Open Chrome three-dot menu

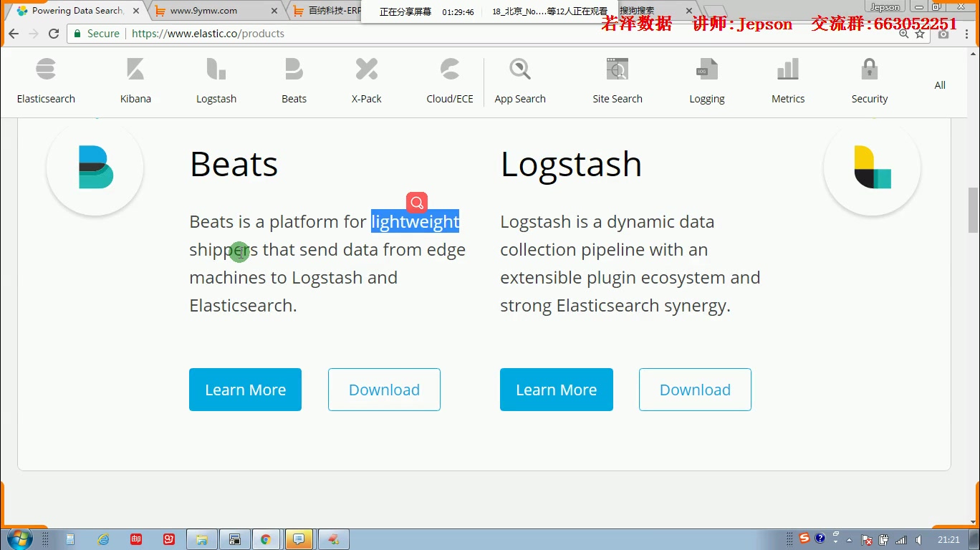[967, 34]
